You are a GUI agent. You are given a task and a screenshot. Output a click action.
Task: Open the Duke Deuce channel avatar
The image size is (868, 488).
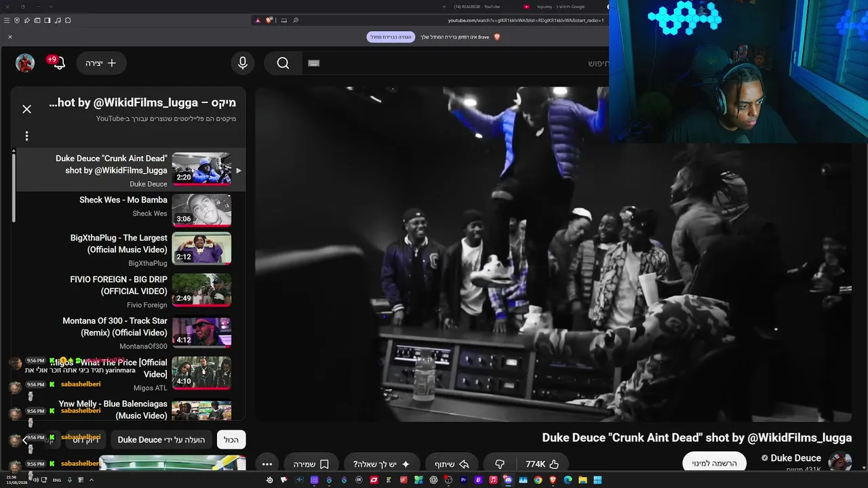point(840,464)
